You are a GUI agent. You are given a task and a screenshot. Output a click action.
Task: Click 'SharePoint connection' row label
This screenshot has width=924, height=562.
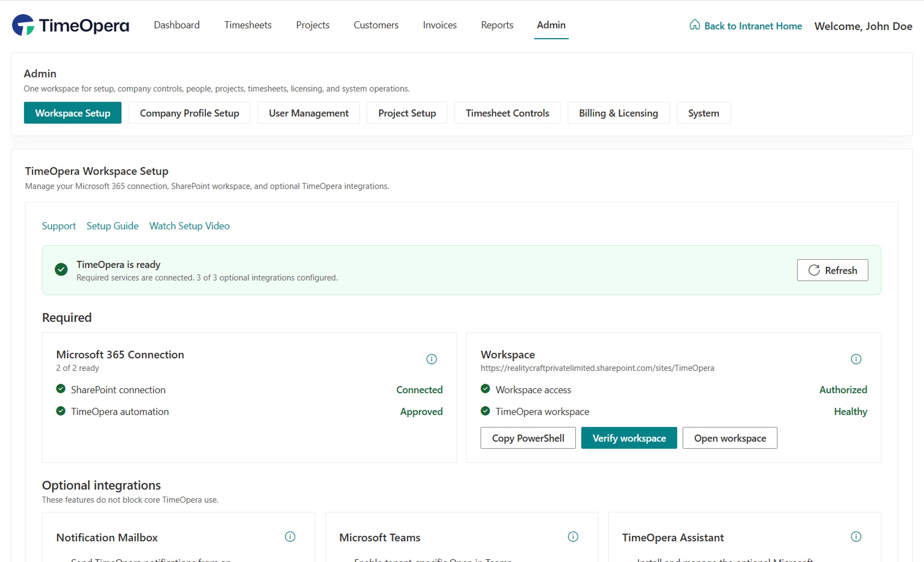[x=118, y=390]
